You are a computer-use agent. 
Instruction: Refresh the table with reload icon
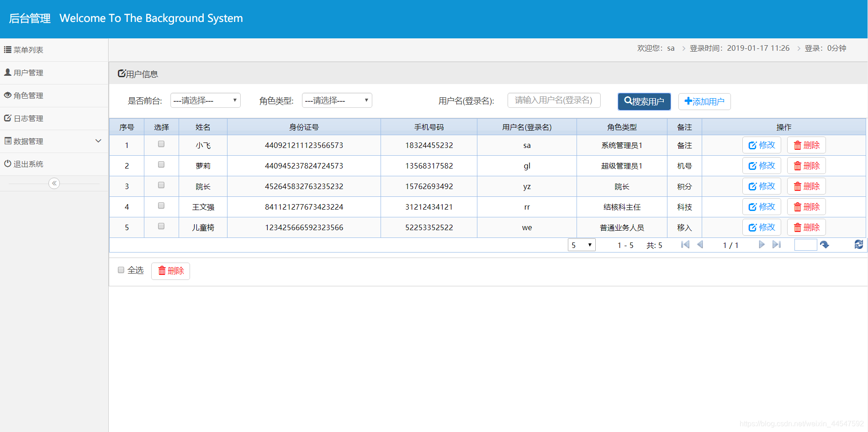(x=859, y=245)
